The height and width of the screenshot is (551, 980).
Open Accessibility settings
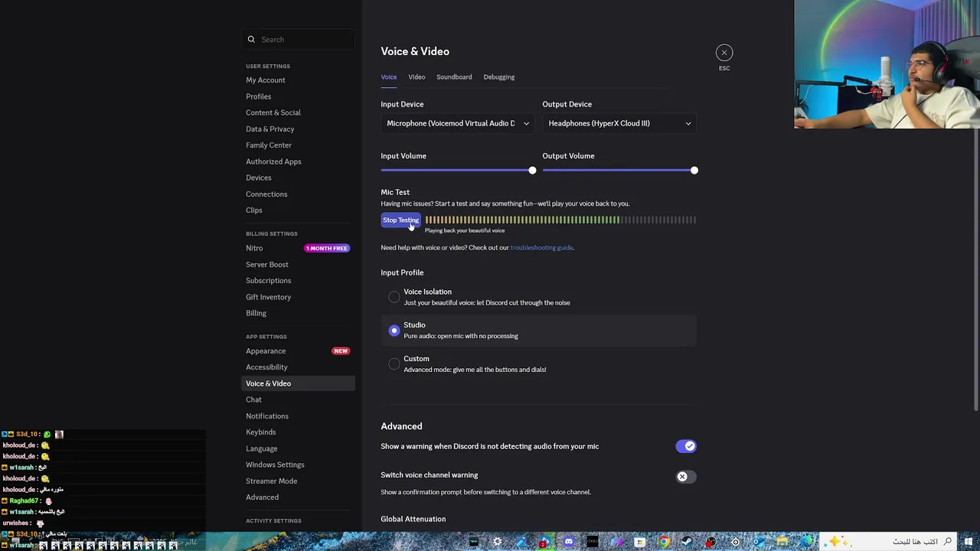[266, 367]
